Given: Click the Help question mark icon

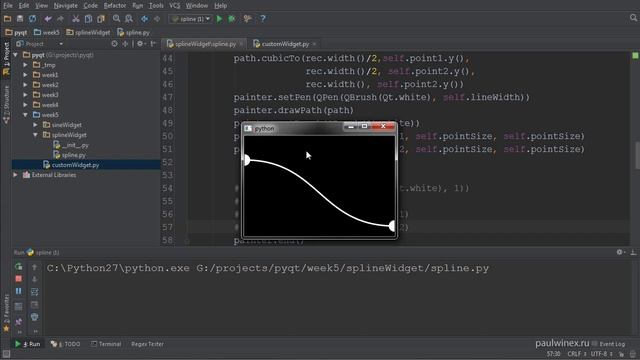Looking at the screenshot, I should tap(263, 19).
